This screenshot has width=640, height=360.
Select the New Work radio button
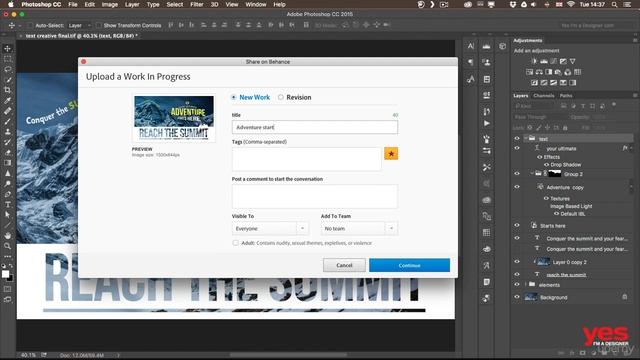point(233,97)
